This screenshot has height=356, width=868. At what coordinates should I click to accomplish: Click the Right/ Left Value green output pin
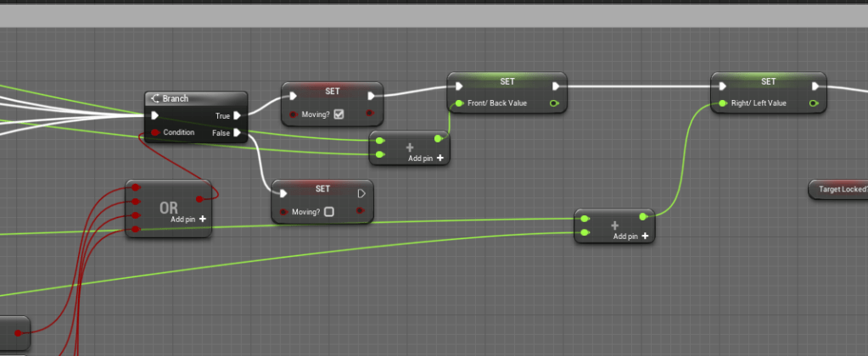click(x=814, y=103)
